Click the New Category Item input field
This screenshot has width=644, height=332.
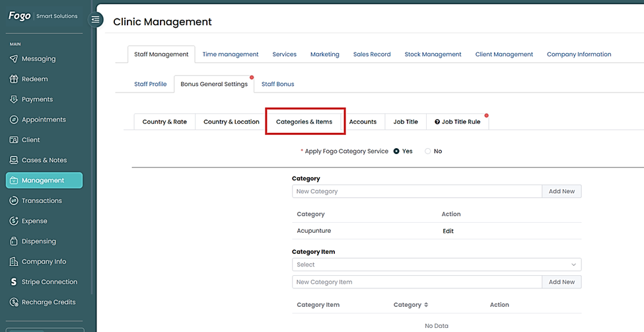(x=416, y=282)
